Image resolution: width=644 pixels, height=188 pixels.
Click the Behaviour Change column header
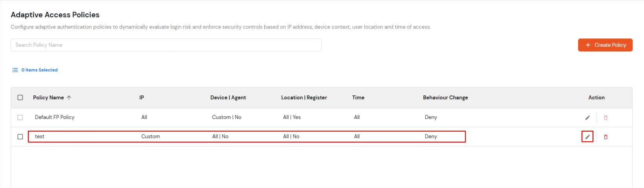445,98
